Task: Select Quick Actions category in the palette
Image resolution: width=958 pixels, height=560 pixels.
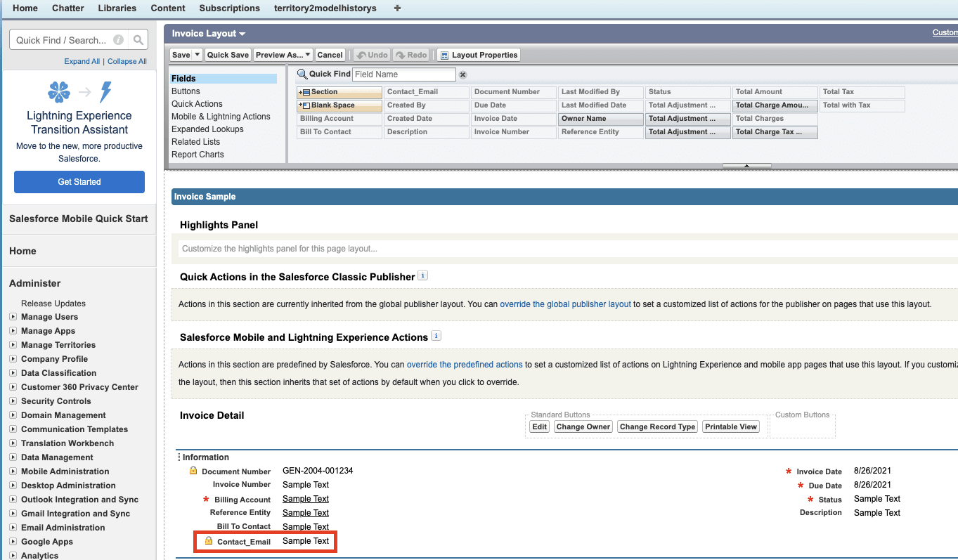Action: pos(197,104)
